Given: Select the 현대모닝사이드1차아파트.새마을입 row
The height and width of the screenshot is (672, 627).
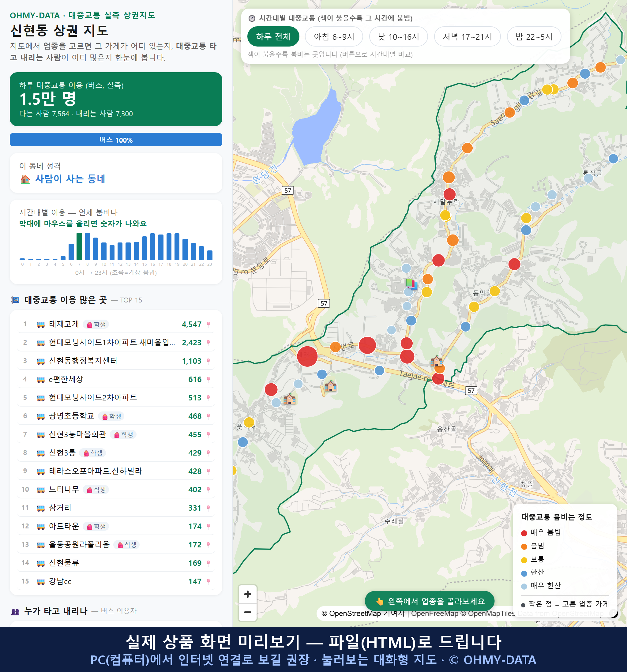Looking at the screenshot, I should tap(116, 343).
